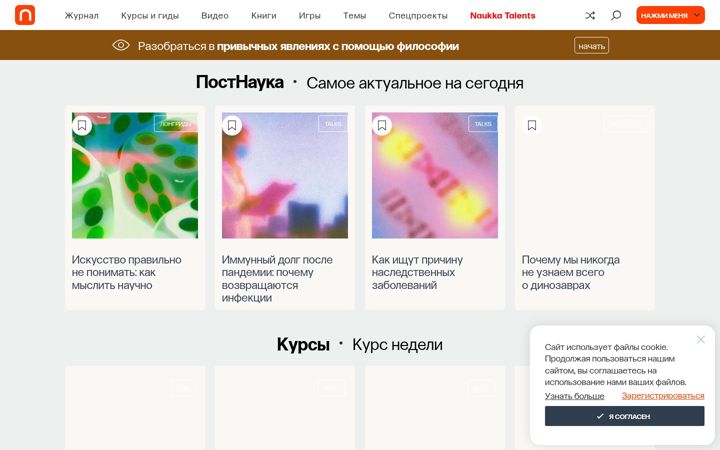The image size is (720, 450).
Task: Go to the Видео section
Action: (215, 16)
